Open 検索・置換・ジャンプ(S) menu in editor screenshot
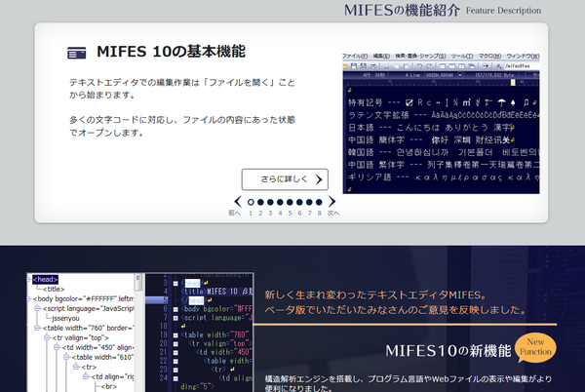Viewport: 585px width, 392px height. point(420,56)
